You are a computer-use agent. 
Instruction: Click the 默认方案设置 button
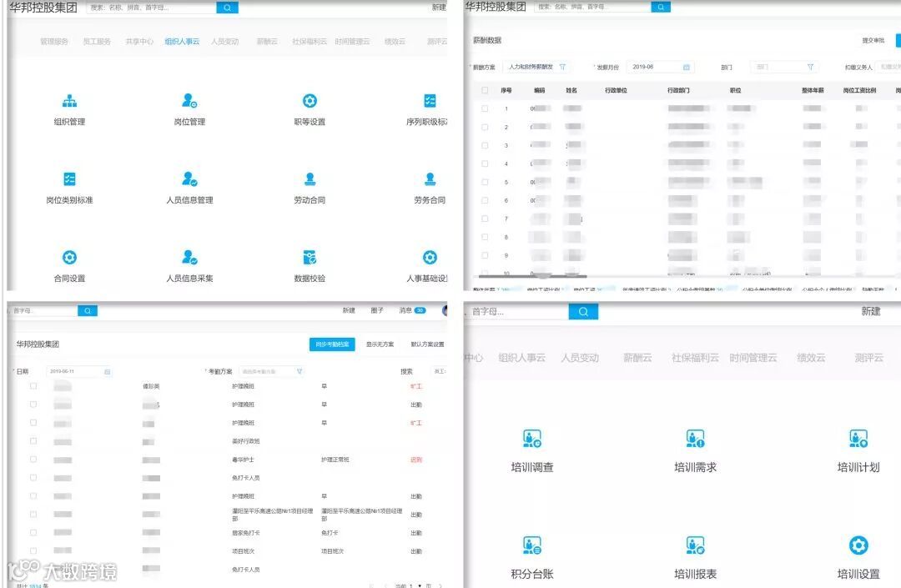pyautogui.click(x=427, y=344)
